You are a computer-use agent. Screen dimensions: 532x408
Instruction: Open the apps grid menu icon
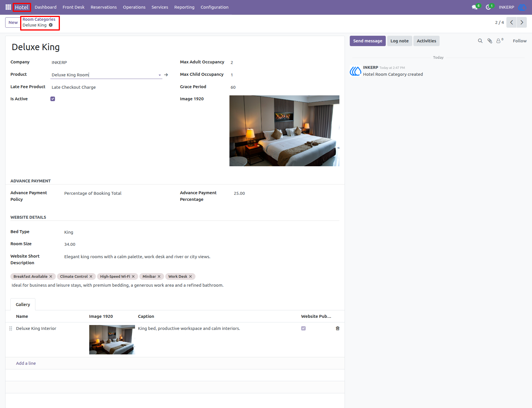click(8, 7)
